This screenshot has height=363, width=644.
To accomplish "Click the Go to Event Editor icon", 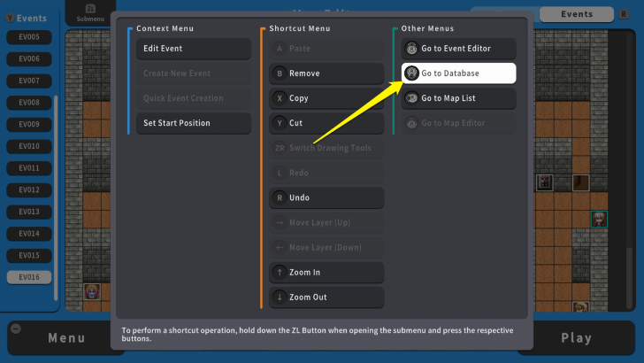I will point(411,49).
